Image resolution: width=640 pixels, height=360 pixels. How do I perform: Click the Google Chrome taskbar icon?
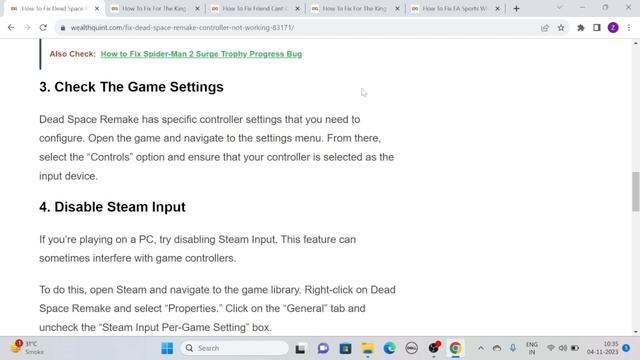456,348
